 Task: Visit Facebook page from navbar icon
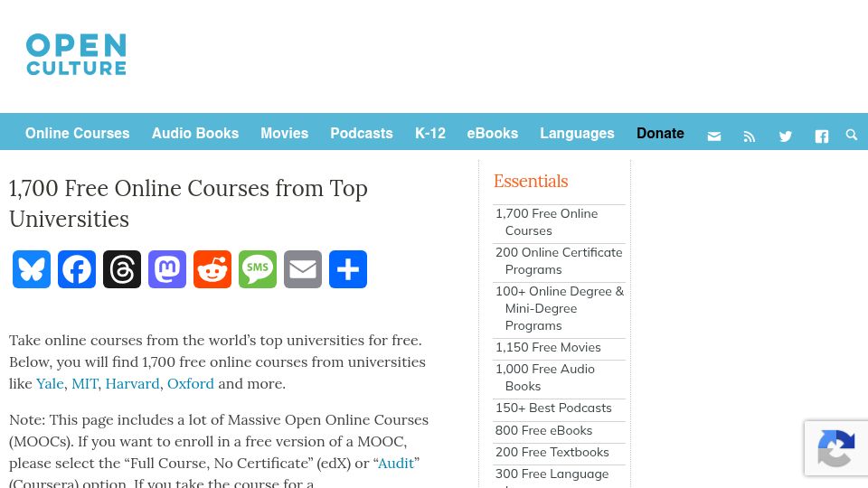[822, 136]
